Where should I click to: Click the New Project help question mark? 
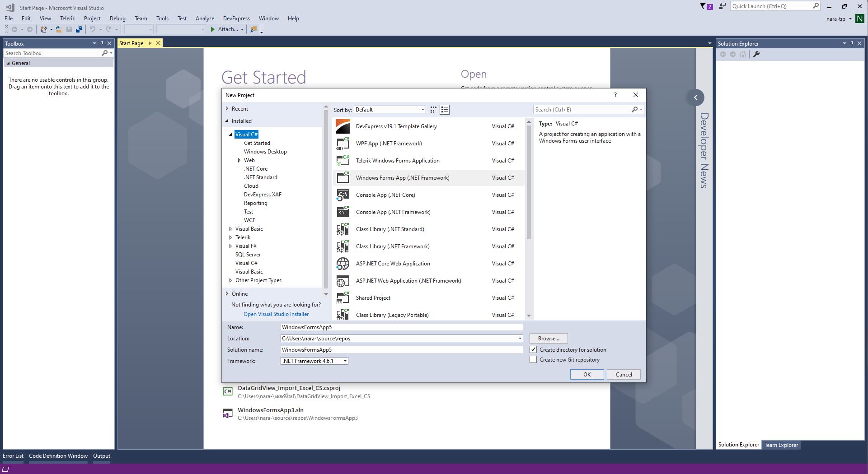pyautogui.click(x=615, y=95)
